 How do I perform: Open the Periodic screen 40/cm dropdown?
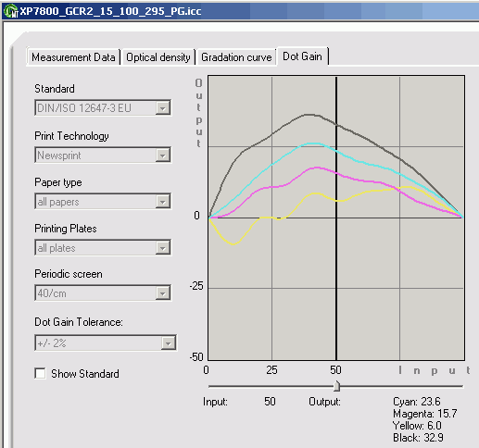pyautogui.click(x=103, y=293)
